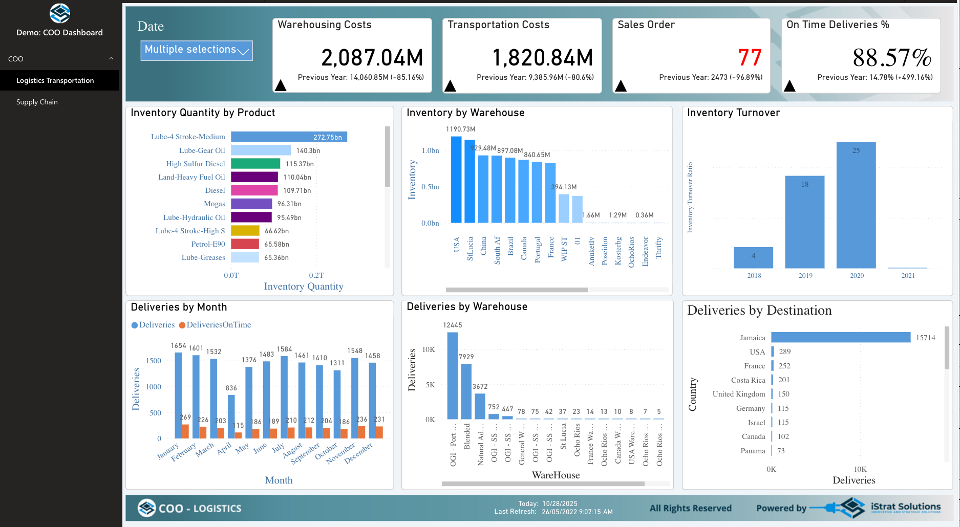Click the Petrol-E90 red bar
This screenshot has width=960, height=527.
[245, 244]
